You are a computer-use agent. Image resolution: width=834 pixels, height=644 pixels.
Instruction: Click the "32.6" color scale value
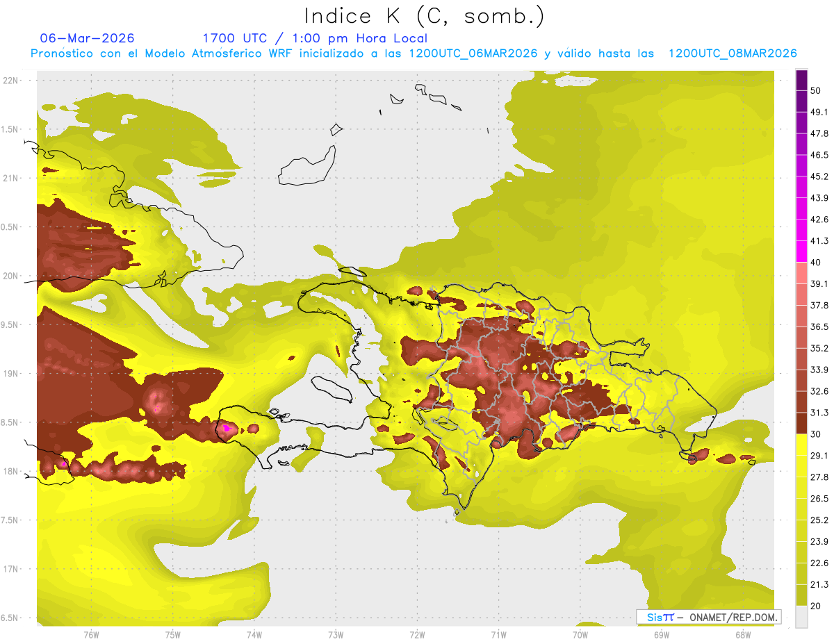[x=819, y=391]
